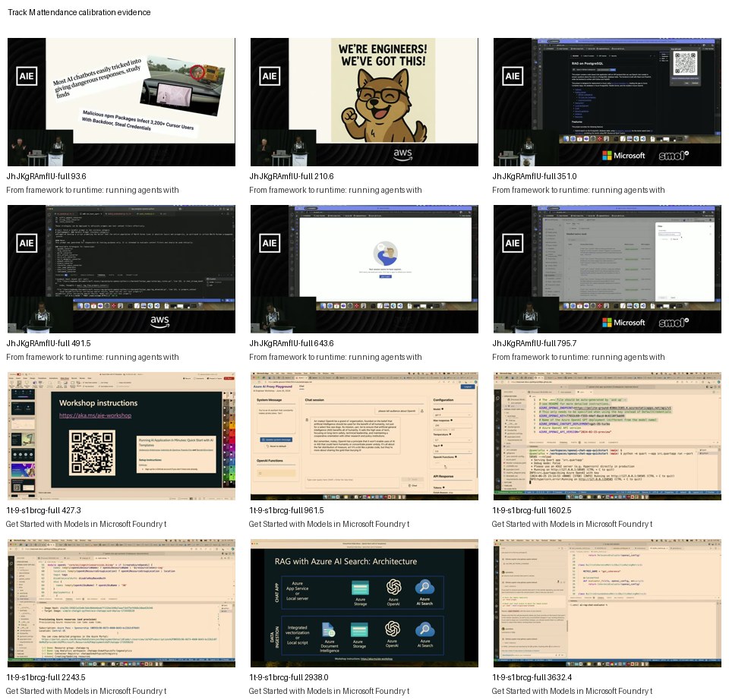729x700 pixels.
Task: Click the aws logo in the 210.6 frame
Action: pos(402,154)
